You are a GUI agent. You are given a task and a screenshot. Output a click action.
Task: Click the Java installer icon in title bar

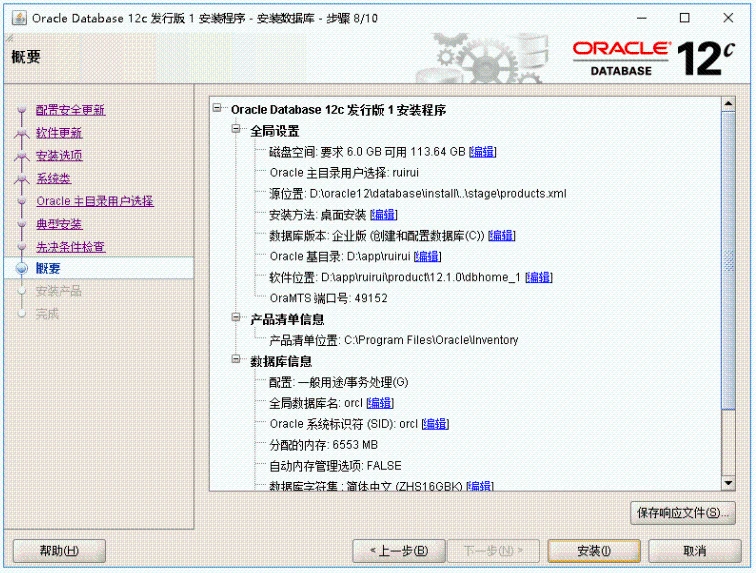[x=20, y=18]
